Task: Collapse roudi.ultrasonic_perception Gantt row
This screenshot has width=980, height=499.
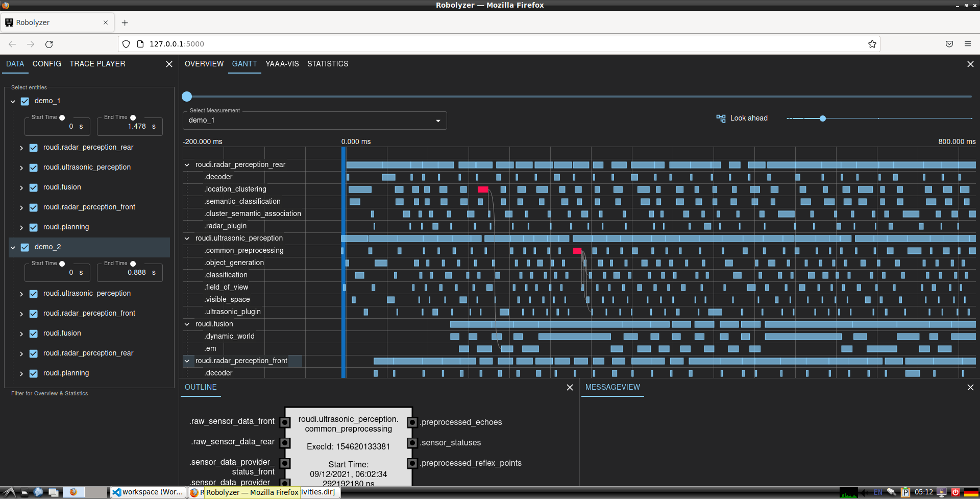Action: click(x=187, y=239)
